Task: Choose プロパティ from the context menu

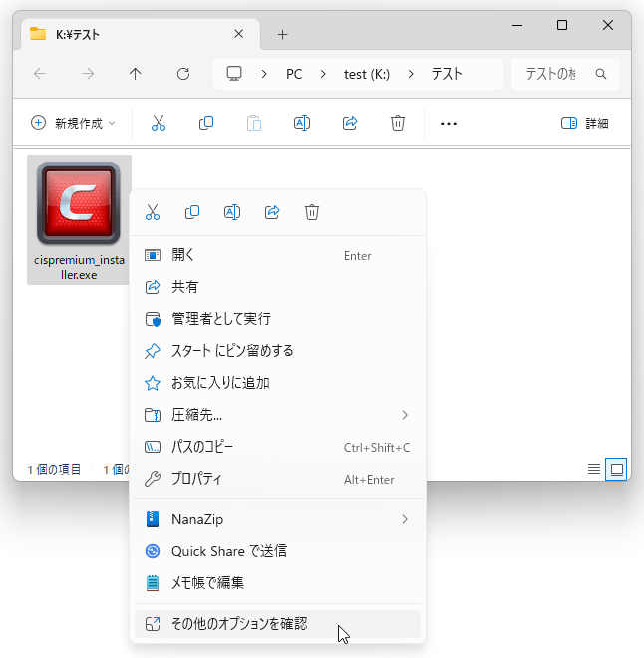Action: tap(277, 479)
